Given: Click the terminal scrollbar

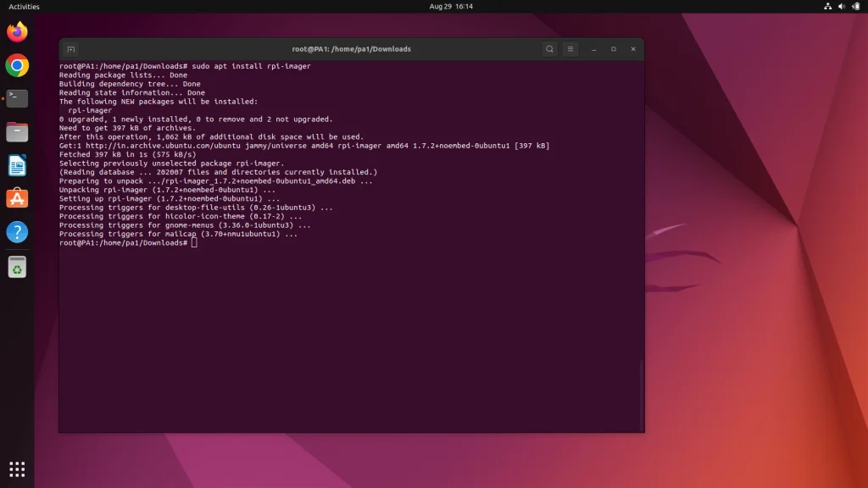Looking at the screenshot, I should [x=642, y=395].
